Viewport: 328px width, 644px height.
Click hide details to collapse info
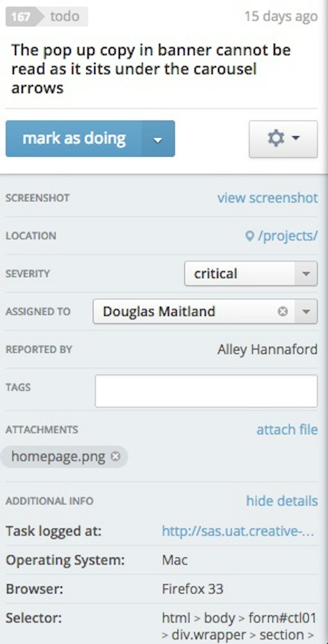(x=282, y=501)
